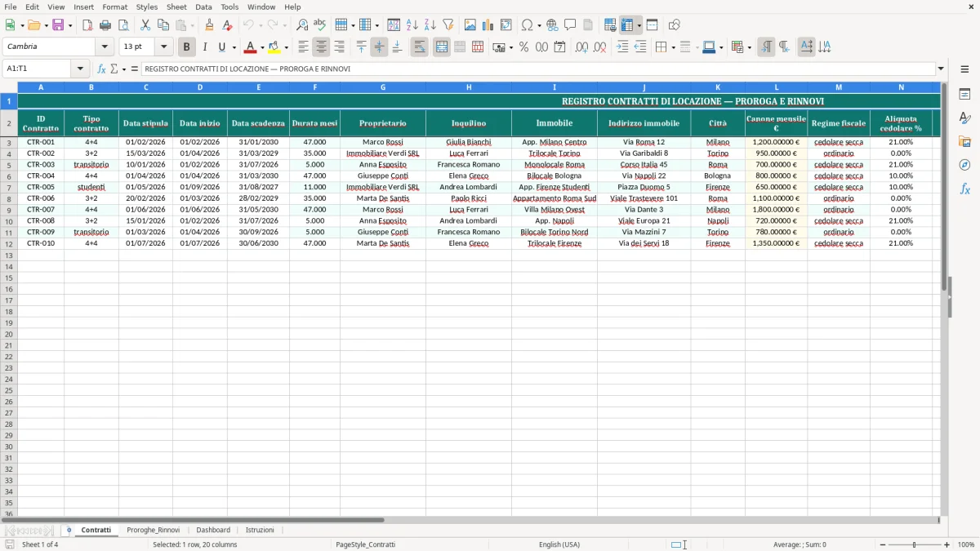
Task: Click the Sort Ascending icon
Action: pos(412,25)
